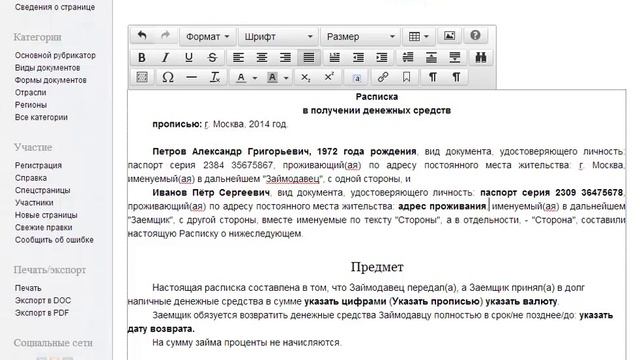Insert a hyperlink with chain icon
The image size is (640, 360).
383,77
